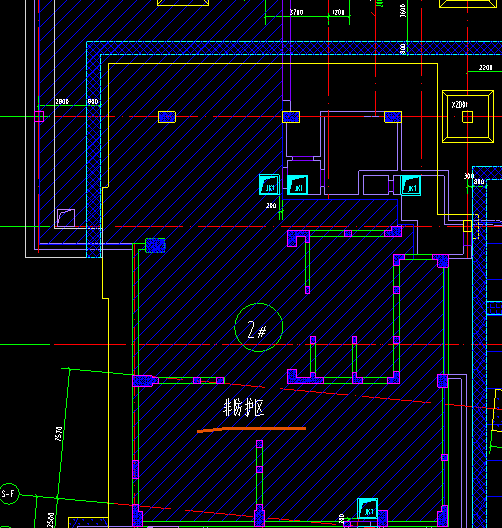Select the leftmost JK1 symbol in upper row
The image size is (502, 528).
(269, 185)
